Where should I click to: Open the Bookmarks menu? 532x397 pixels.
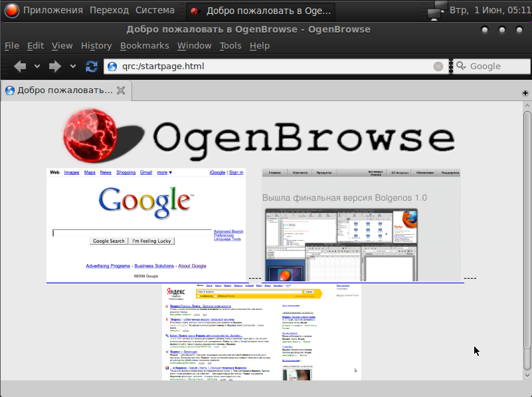145,45
